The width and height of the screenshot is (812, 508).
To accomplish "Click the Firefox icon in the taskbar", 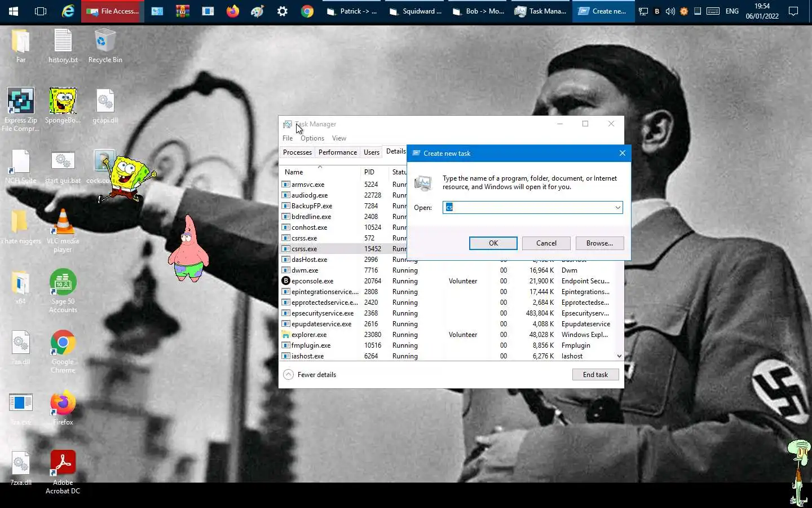I will [232, 11].
